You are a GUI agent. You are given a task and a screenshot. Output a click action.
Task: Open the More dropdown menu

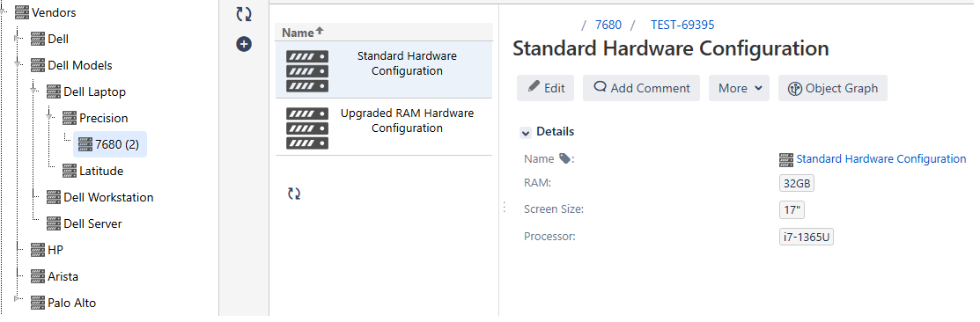739,88
